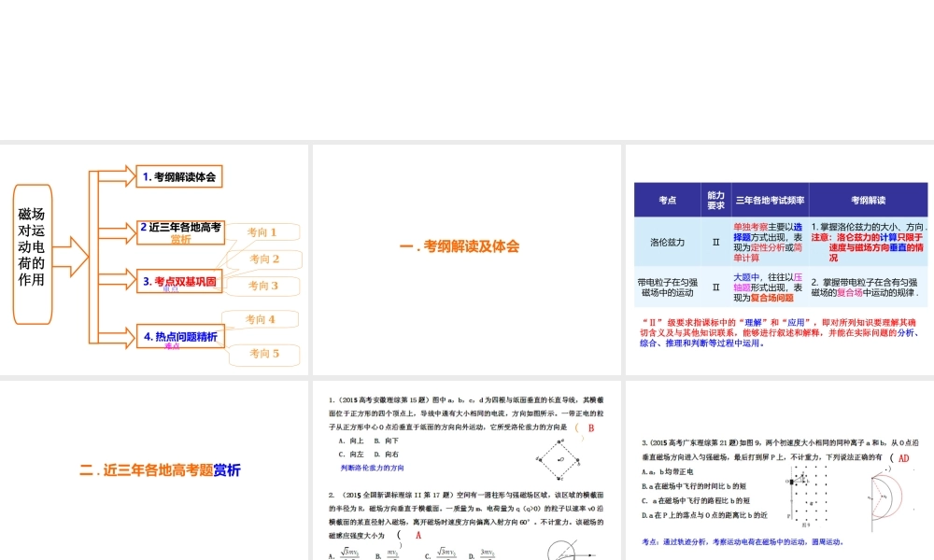
Task: Select the 带电粒子在匀强磁场中的运动 table cell
Action: [667, 287]
